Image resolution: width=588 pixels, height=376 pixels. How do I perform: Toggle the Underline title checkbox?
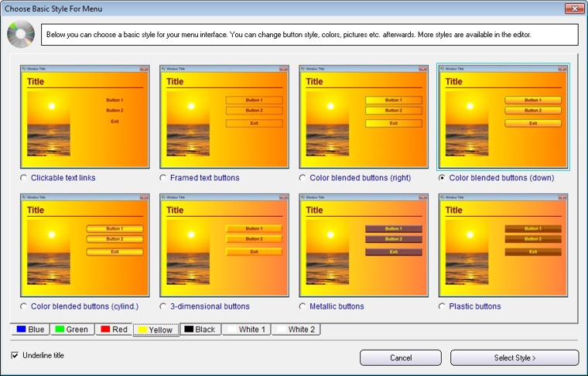point(15,355)
